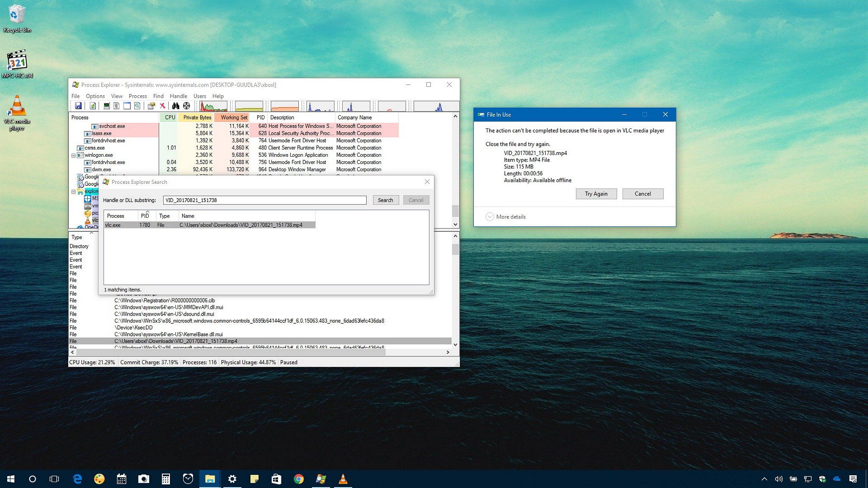Click the Properties toolbar icon with magnifier

tap(137, 106)
